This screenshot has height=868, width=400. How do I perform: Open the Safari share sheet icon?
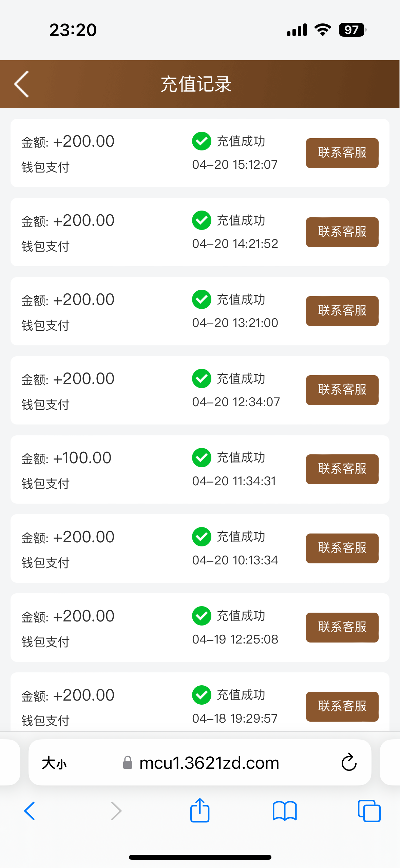pyautogui.click(x=199, y=810)
